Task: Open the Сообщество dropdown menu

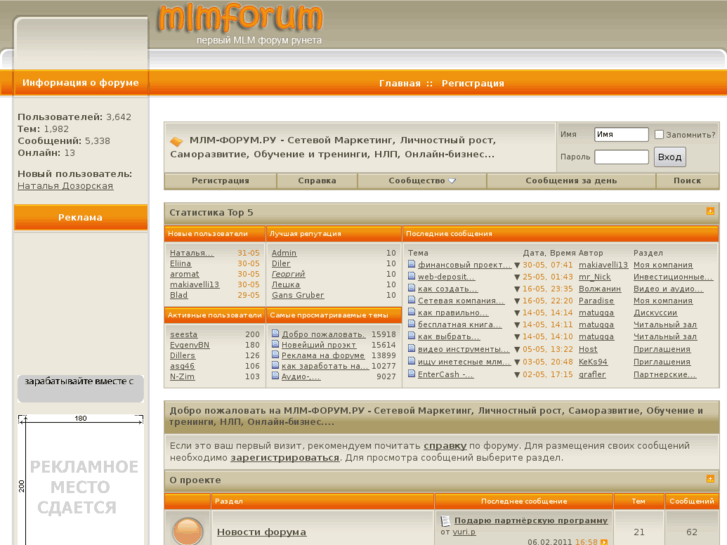Action: click(x=422, y=181)
